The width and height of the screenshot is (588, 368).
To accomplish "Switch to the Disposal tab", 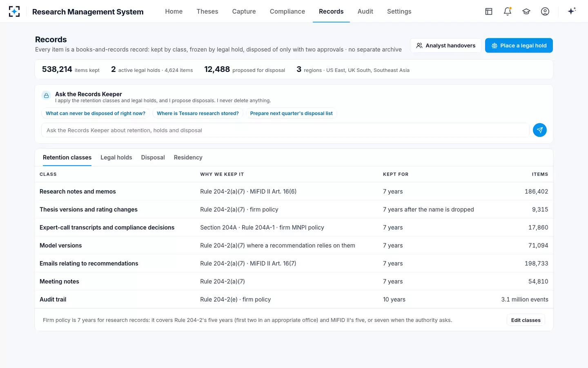I will pyautogui.click(x=153, y=157).
